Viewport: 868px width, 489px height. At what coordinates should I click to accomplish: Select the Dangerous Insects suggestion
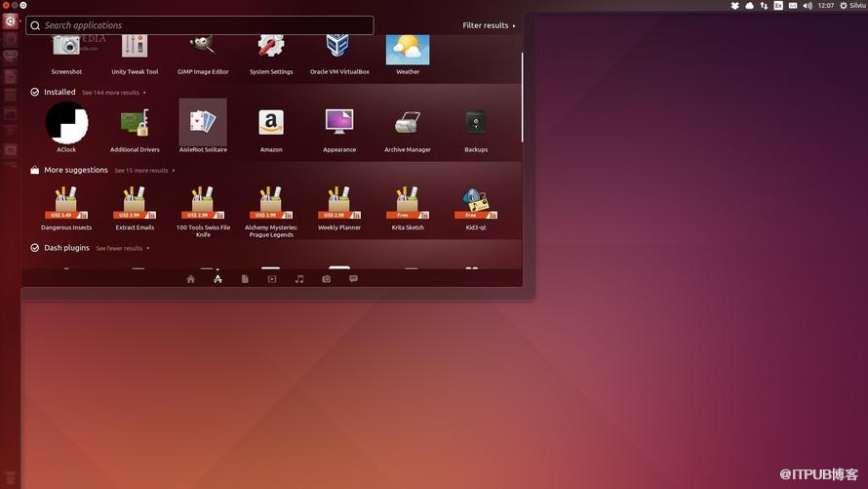[x=66, y=208]
